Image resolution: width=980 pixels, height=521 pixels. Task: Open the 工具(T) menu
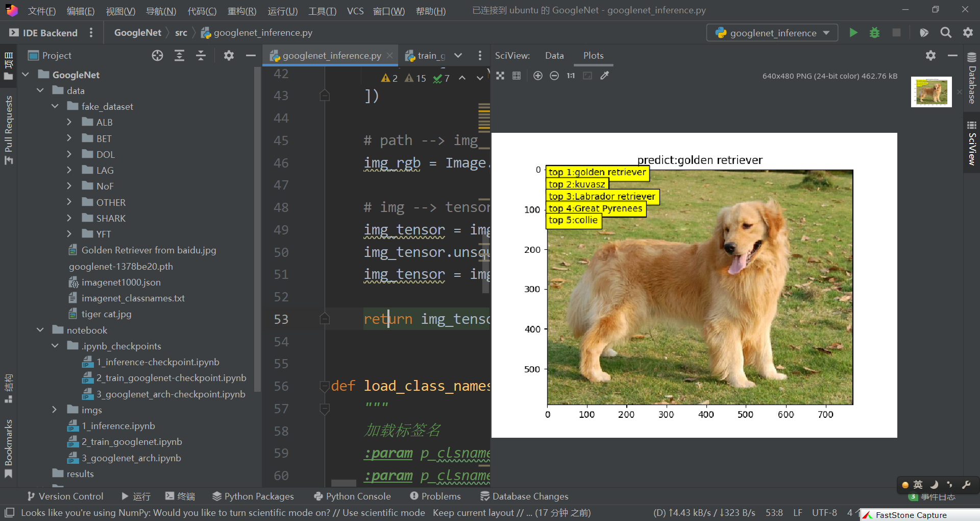click(322, 11)
